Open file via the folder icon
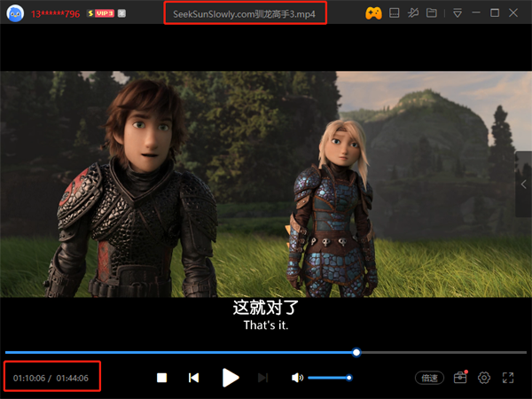Image resolution: width=532 pixels, height=399 pixels. (x=432, y=13)
